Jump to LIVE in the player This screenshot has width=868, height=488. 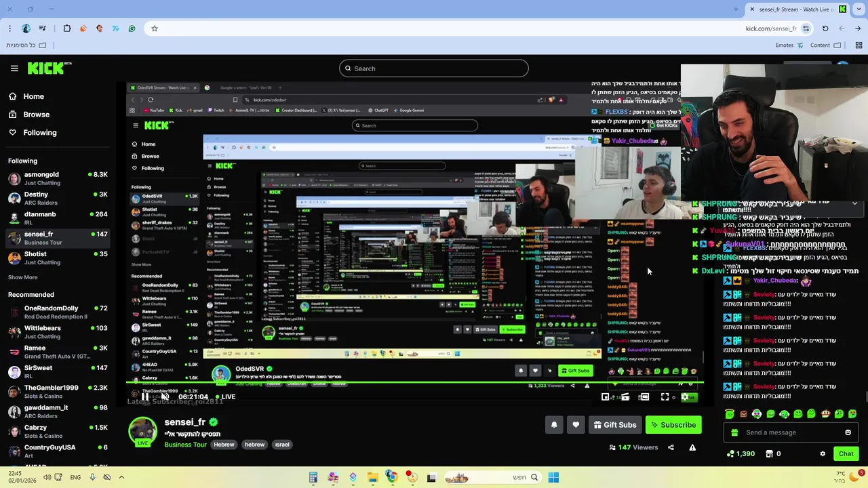[225, 397]
